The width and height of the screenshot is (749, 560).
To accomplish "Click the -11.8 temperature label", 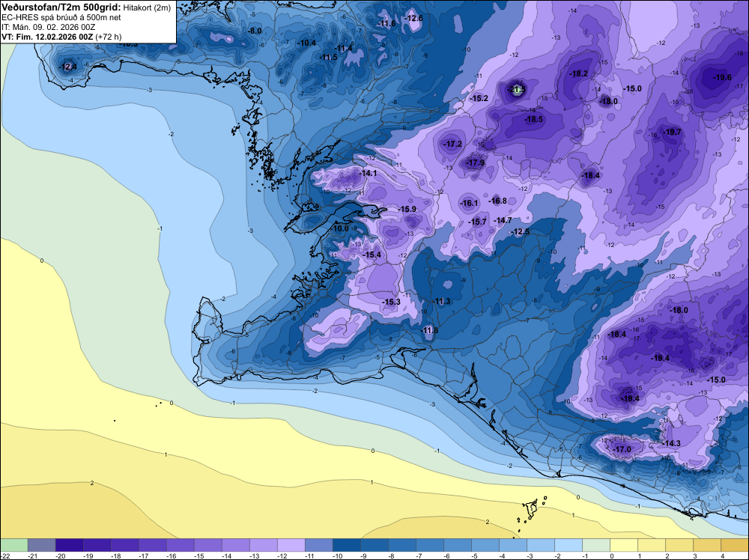I will pos(429,330).
